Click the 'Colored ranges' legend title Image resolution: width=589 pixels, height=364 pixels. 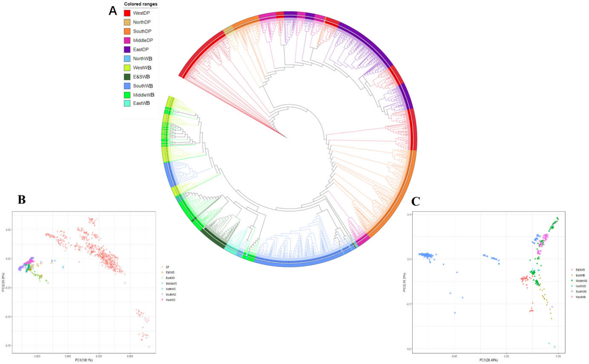point(140,4)
